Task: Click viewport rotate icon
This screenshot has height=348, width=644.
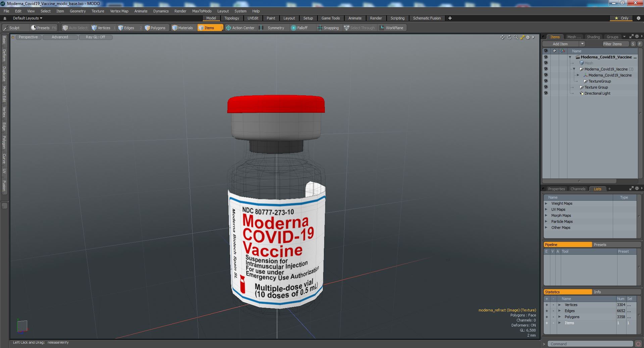Action: pos(509,37)
